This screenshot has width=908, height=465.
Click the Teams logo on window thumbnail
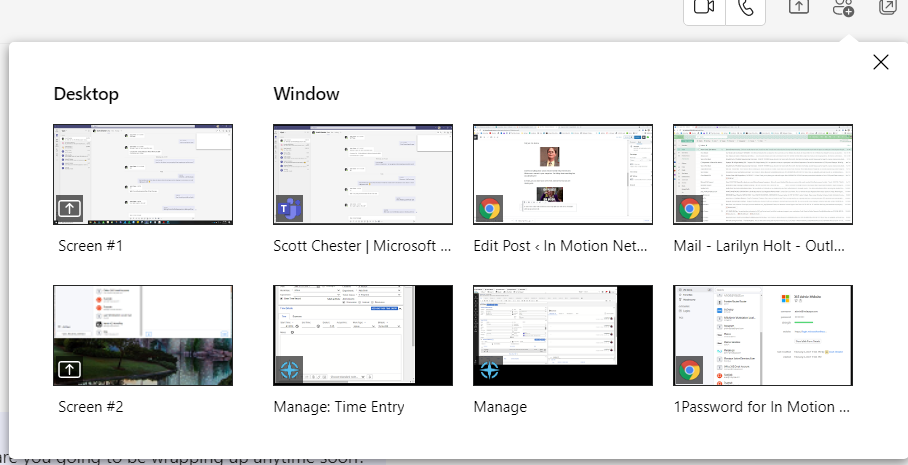[x=289, y=208]
